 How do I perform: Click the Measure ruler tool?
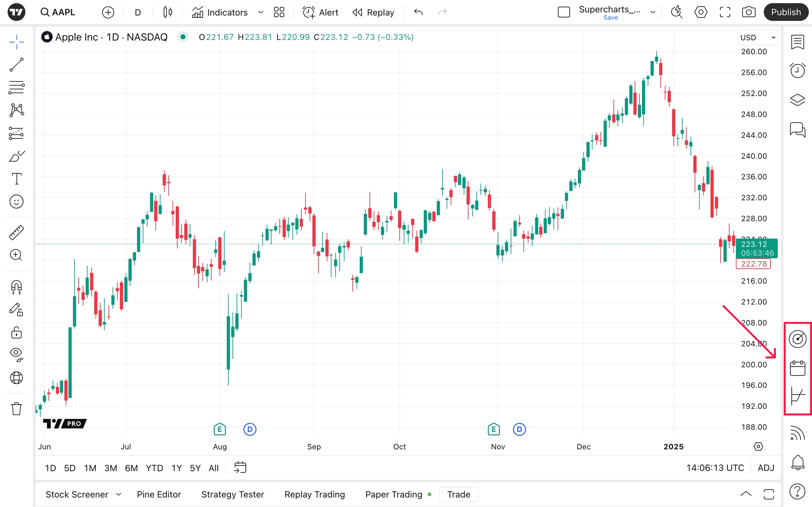tap(16, 232)
